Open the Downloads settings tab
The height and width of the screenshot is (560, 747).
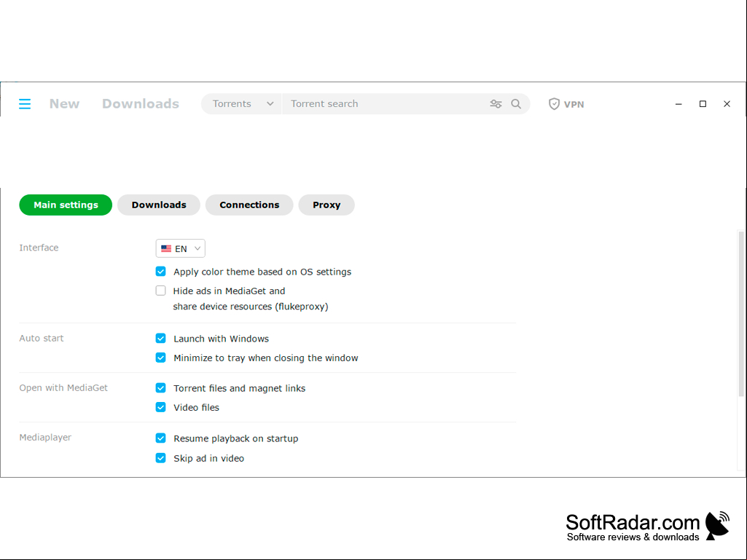click(x=159, y=205)
